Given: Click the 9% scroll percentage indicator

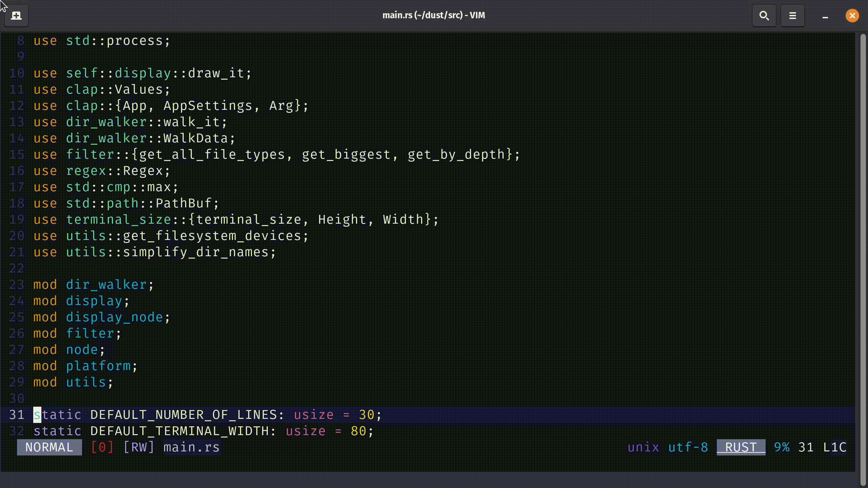Looking at the screenshot, I should pyautogui.click(x=782, y=447).
